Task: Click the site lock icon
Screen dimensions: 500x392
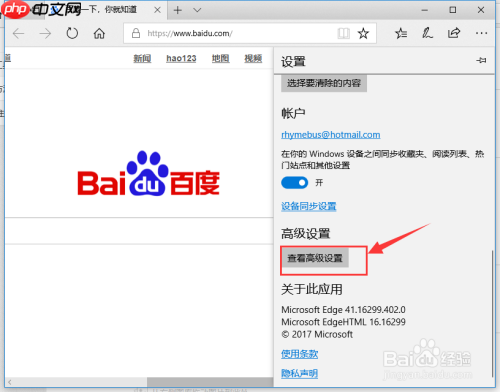Action: 136,33
